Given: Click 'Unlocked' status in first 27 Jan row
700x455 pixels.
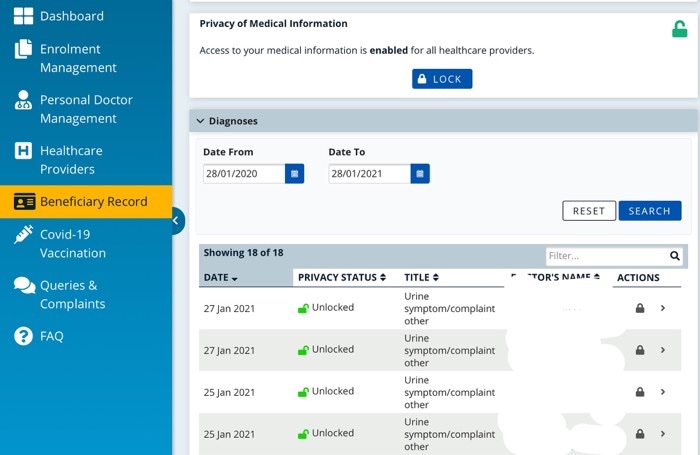Looking at the screenshot, I should tap(333, 308).
